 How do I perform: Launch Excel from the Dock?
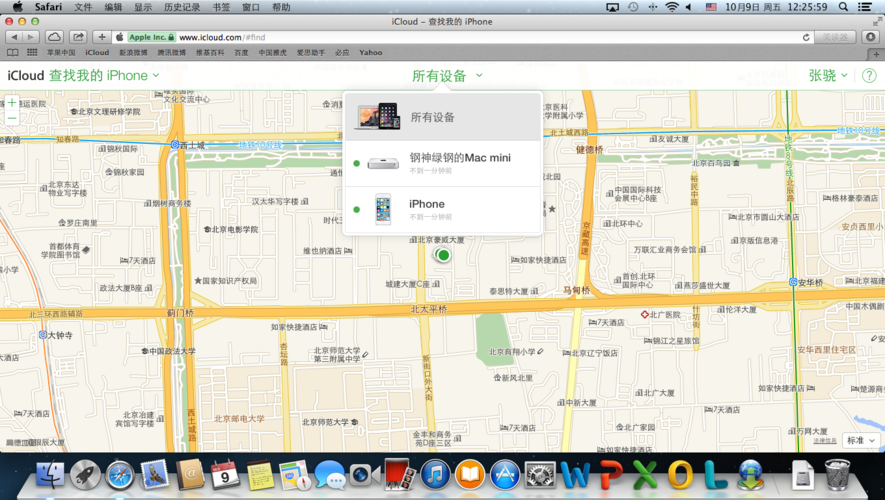(x=645, y=475)
